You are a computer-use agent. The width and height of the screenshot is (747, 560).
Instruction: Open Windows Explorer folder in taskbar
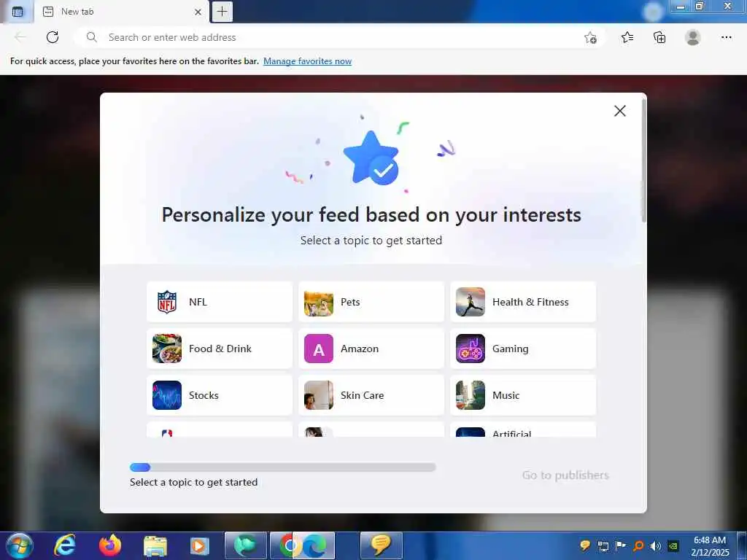155,545
